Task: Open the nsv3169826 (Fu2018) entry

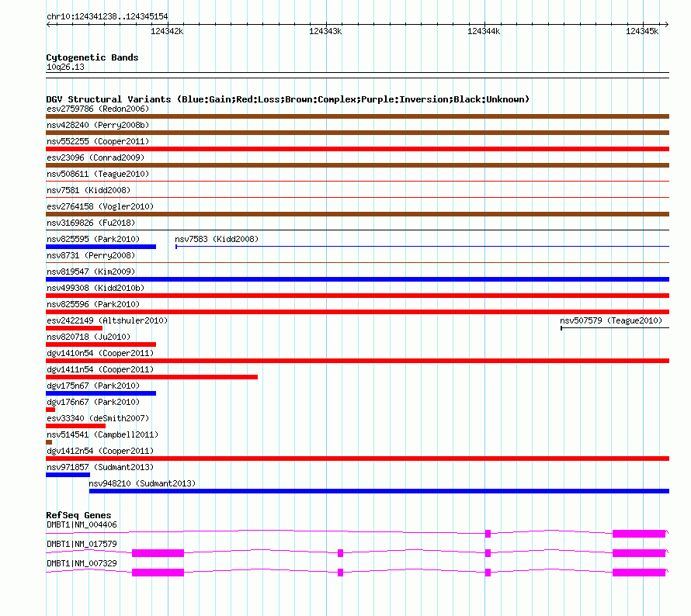Action: tap(91, 223)
